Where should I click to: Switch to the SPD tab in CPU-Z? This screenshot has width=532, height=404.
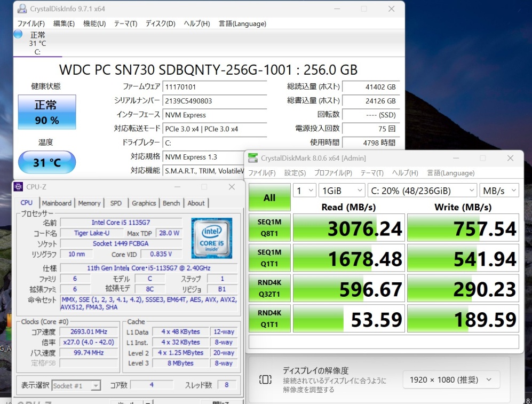[x=116, y=203]
